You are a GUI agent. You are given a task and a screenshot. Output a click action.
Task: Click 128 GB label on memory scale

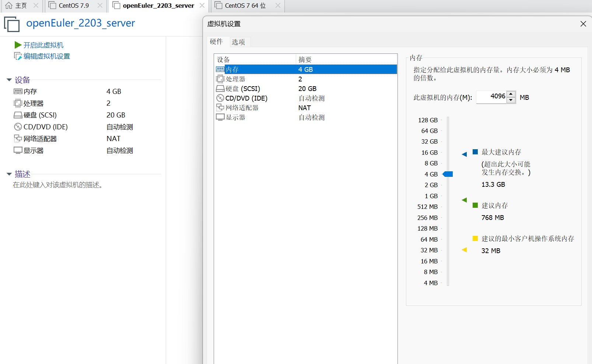(x=428, y=120)
